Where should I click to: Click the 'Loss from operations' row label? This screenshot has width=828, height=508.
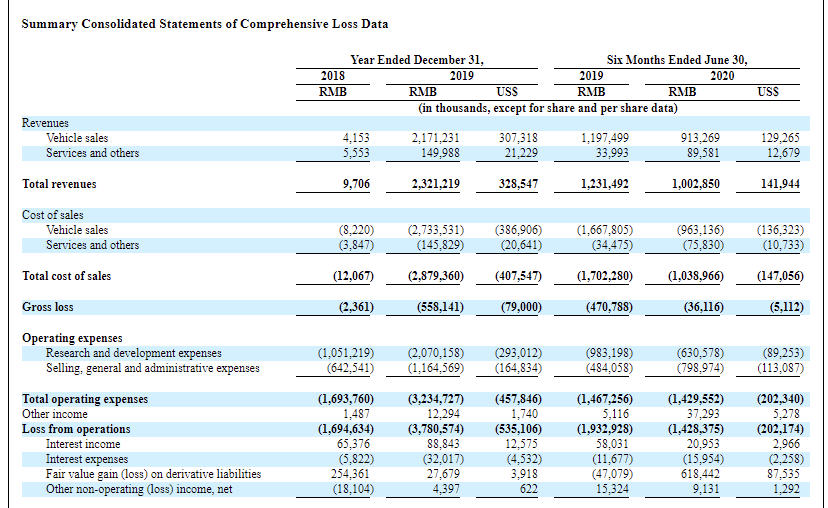[x=76, y=429]
